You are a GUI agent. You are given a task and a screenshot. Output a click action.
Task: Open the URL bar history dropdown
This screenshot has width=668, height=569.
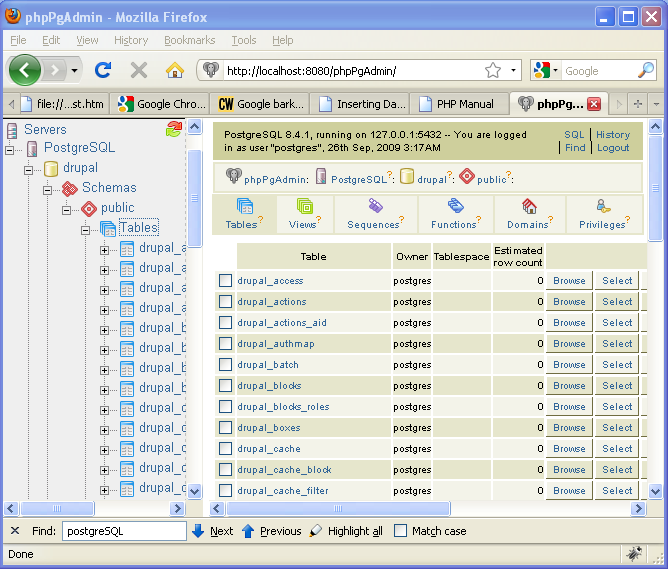click(x=513, y=70)
